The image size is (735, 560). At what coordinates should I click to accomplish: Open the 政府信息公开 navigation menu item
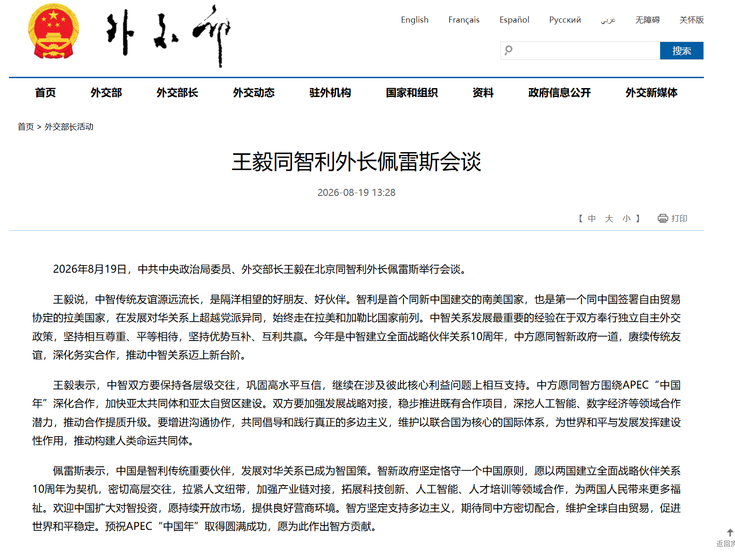click(x=559, y=93)
